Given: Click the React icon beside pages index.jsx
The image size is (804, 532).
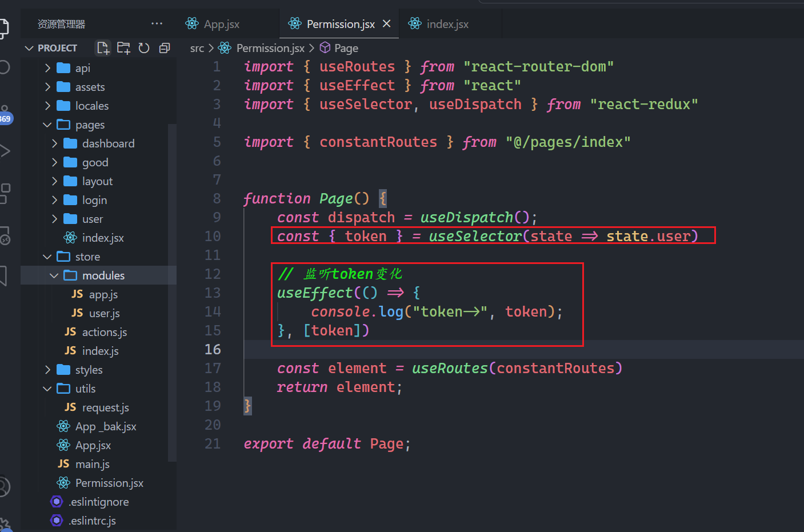Looking at the screenshot, I should coord(70,238).
